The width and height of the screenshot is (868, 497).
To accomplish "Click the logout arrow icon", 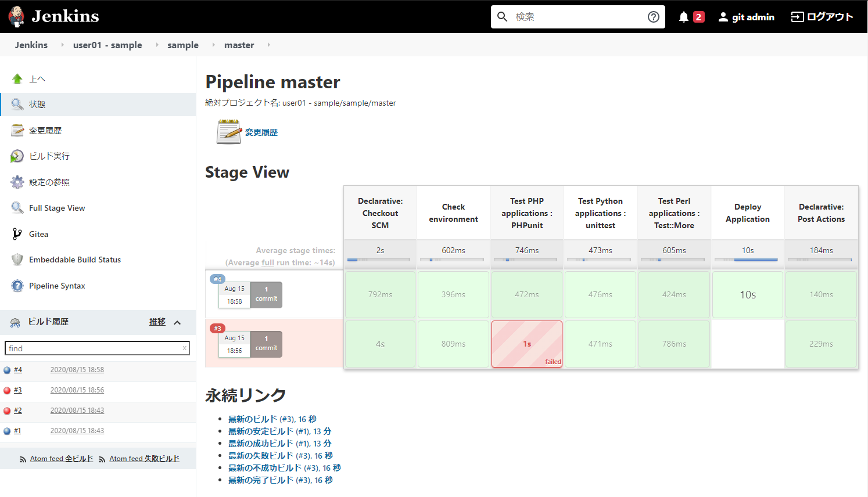I will click(x=798, y=17).
